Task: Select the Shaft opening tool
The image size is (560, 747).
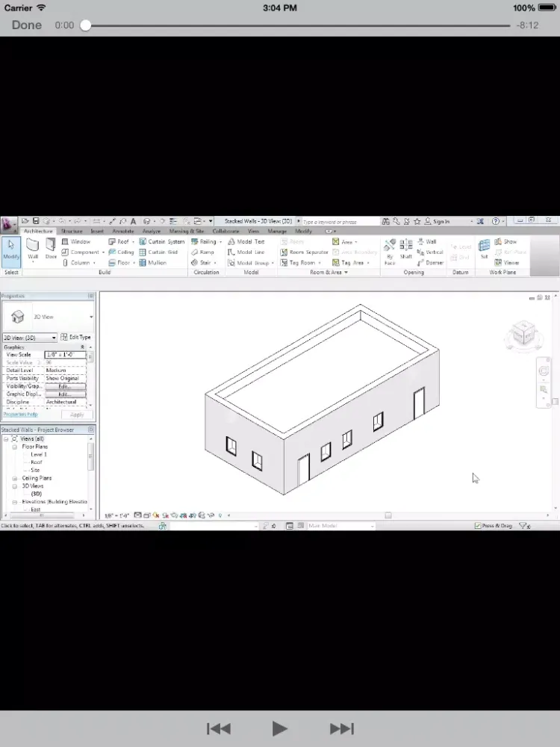Action: click(405, 249)
